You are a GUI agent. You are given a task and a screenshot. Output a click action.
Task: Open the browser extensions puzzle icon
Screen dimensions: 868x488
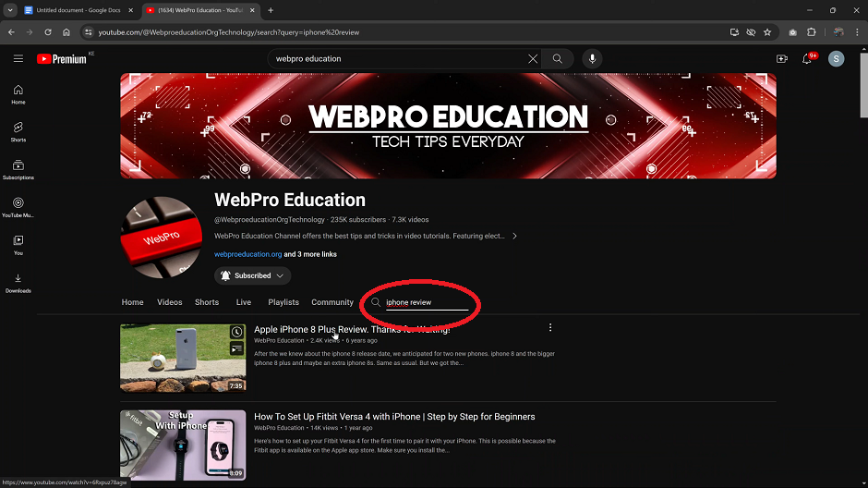click(x=812, y=32)
